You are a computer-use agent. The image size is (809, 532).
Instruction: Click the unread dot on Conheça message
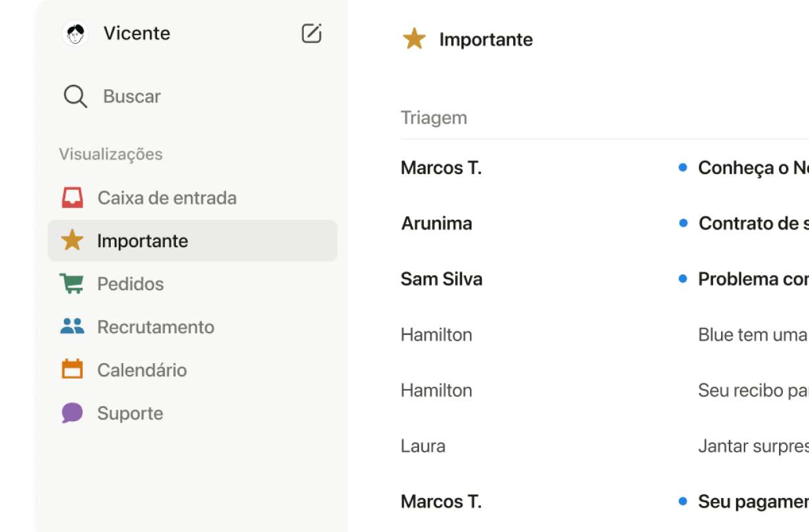tap(683, 168)
